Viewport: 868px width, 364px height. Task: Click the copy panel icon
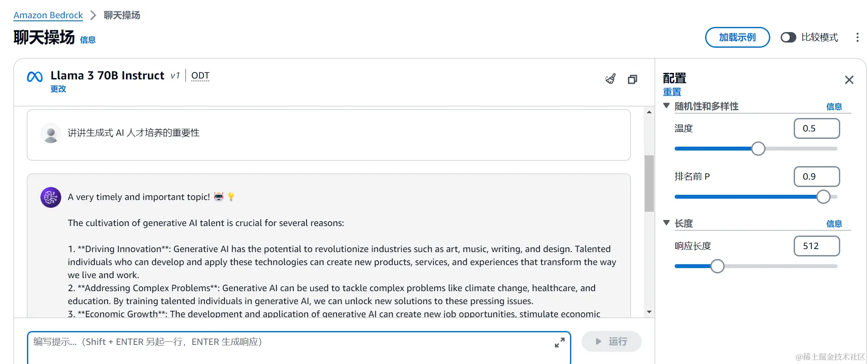point(633,79)
